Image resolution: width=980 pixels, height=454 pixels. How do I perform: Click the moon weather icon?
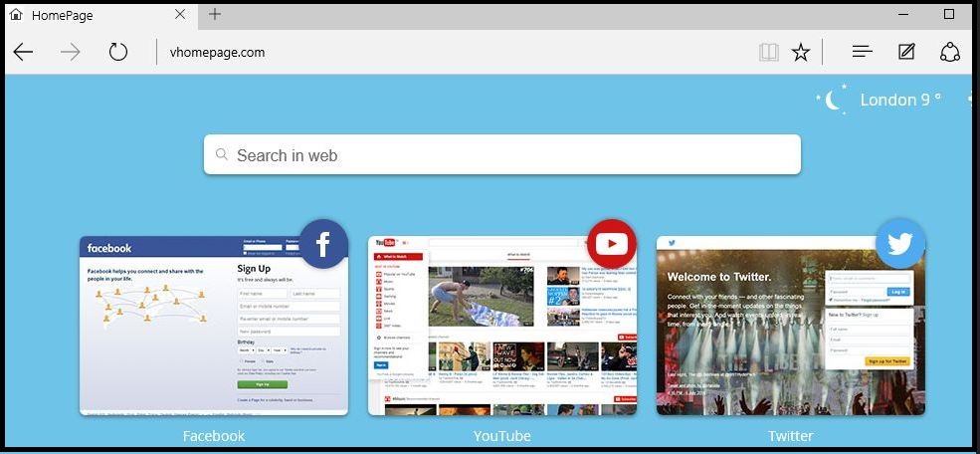tap(832, 100)
